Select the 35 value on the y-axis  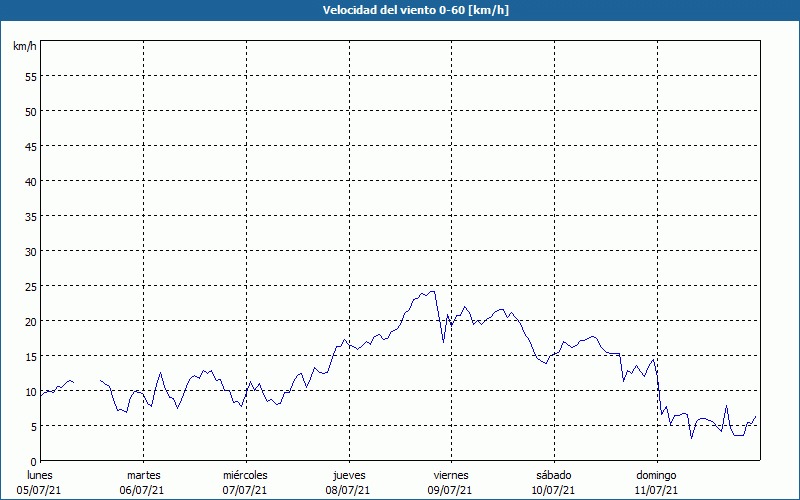pos(31,216)
